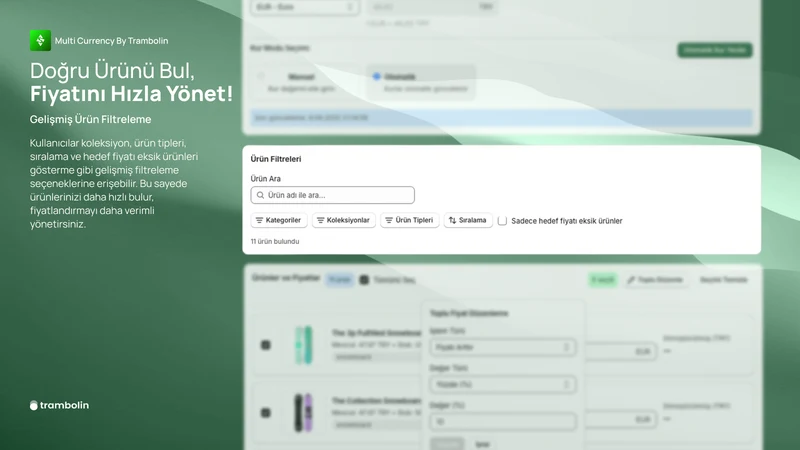
Task: Select the blurred Otomatik radio option
Action: (377, 76)
